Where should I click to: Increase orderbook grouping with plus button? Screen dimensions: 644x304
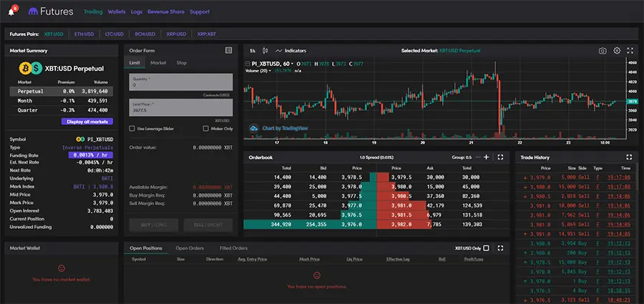[x=487, y=157]
